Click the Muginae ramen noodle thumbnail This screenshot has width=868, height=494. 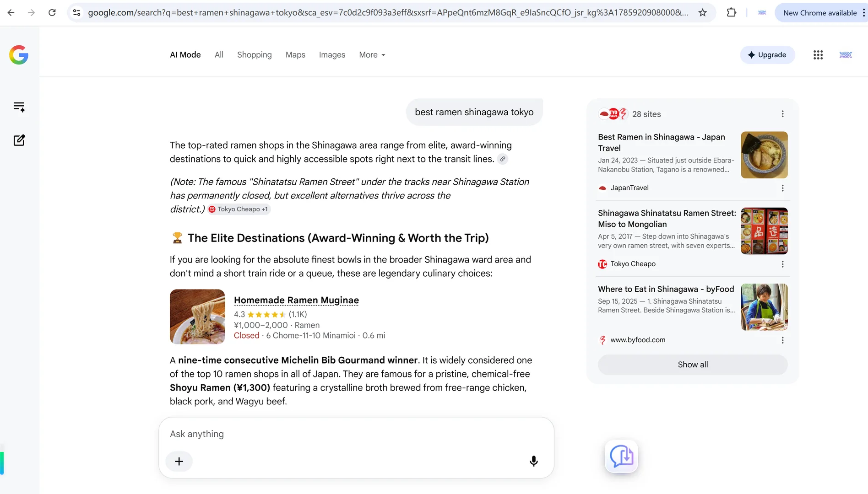(x=197, y=317)
